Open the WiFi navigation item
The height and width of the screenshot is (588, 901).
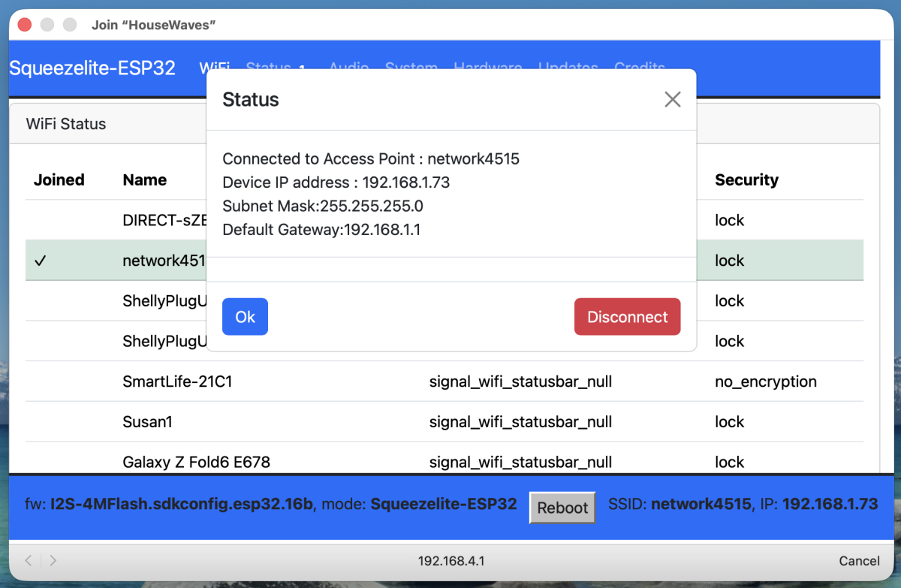point(215,68)
